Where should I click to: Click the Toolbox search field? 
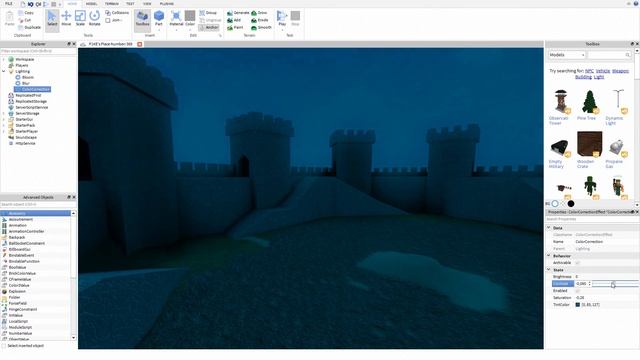click(x=610, y=55)
